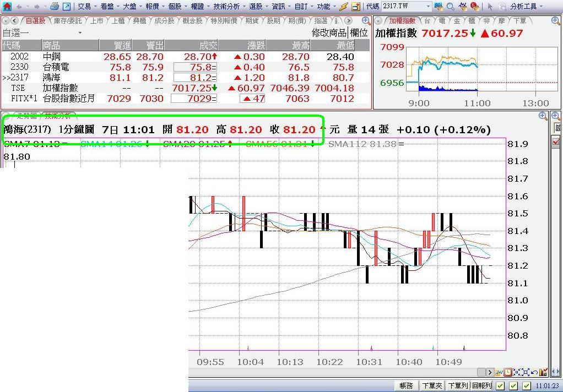Go to the home page icon
The image size is (563, 392).
click(7, 6)
